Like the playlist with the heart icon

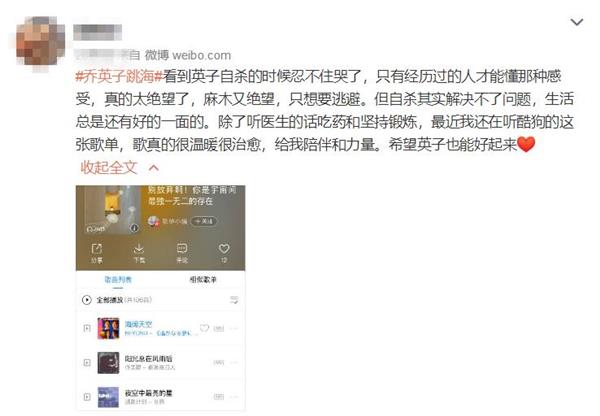[224, 249]
